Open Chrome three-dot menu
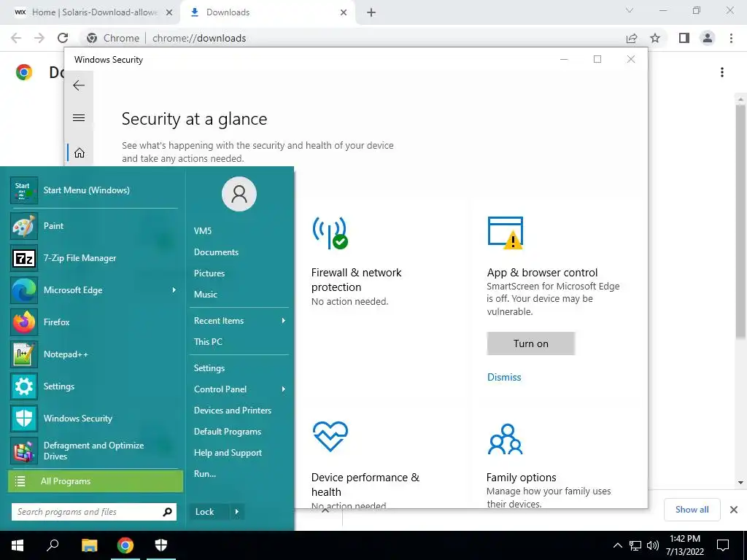Viewport: 747px width, 560px height. [x=731, y=38]
